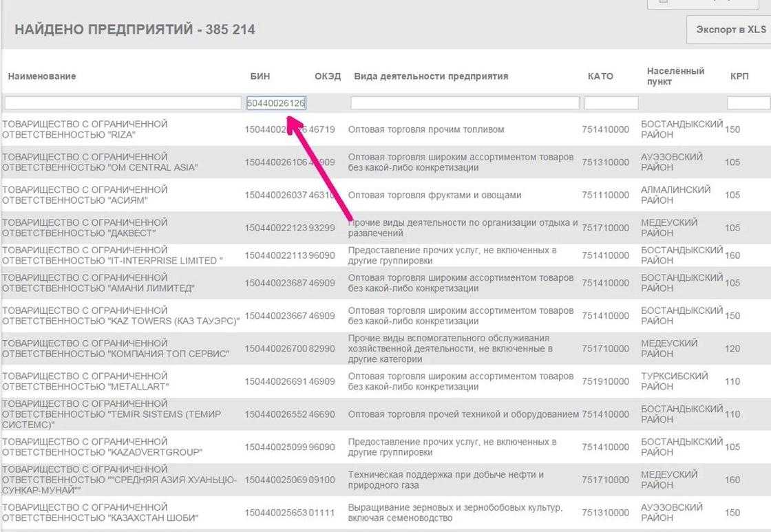Viewport: 771px width, 532px height.
Task: Sort by the ОКЭД column header
Action: click(x=328, y=76)
